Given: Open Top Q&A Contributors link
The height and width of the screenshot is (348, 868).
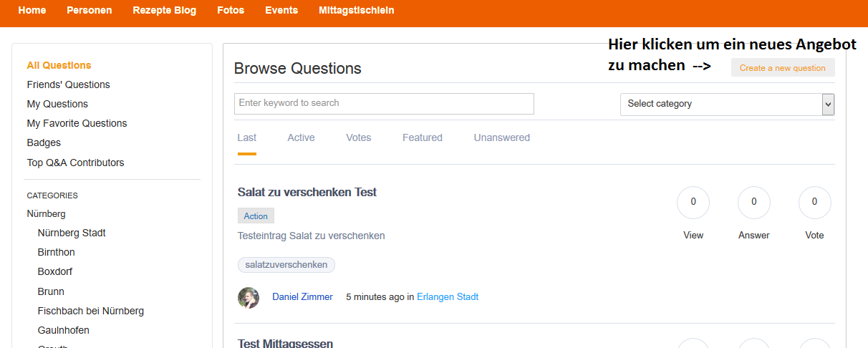Looking at the screenshot, I should (x=75, y=163).
